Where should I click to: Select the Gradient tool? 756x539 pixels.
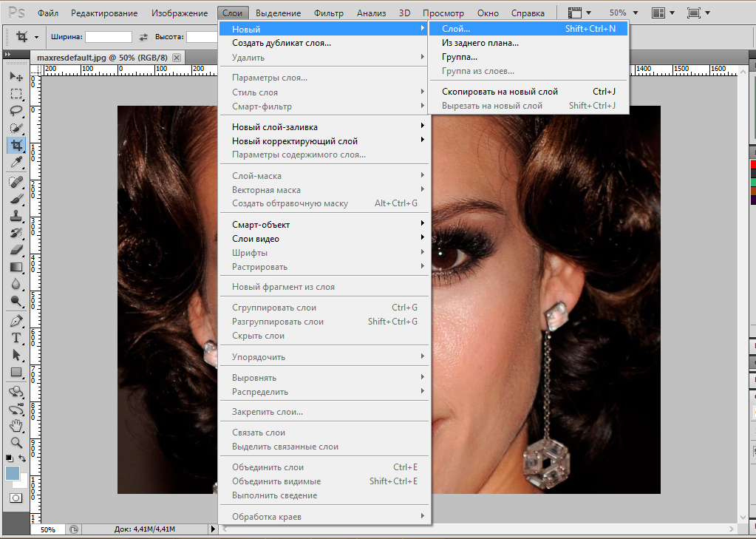pos(16,267)
